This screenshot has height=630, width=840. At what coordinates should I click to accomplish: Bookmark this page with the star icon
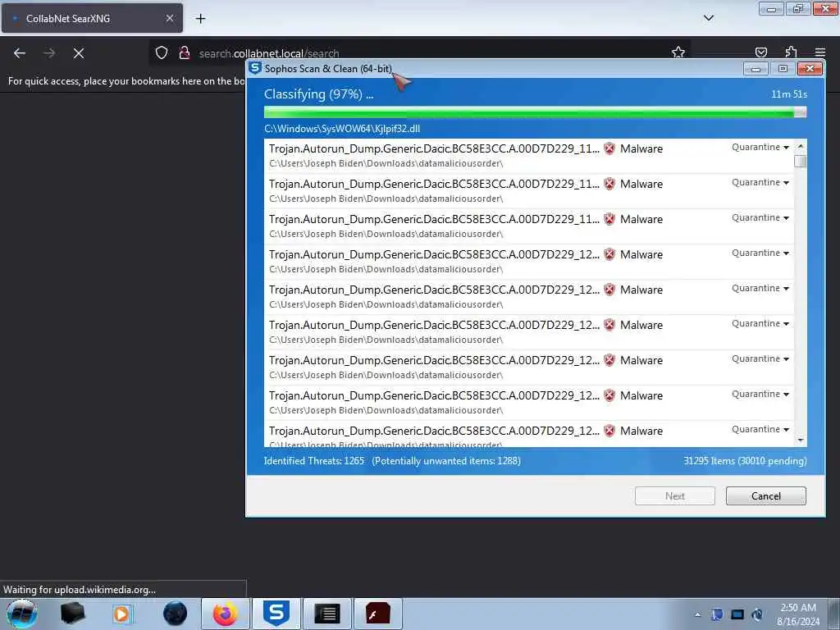pyautogui.click(x=678, y=52)
